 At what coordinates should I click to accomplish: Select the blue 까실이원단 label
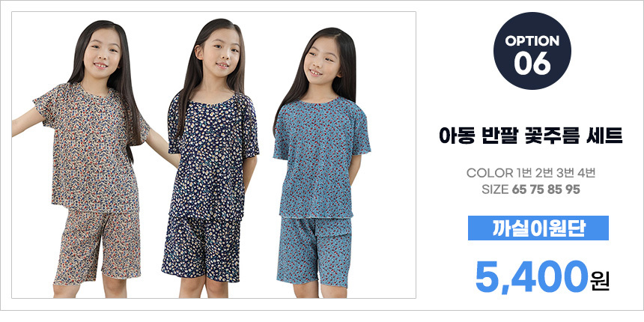point(538,228)
